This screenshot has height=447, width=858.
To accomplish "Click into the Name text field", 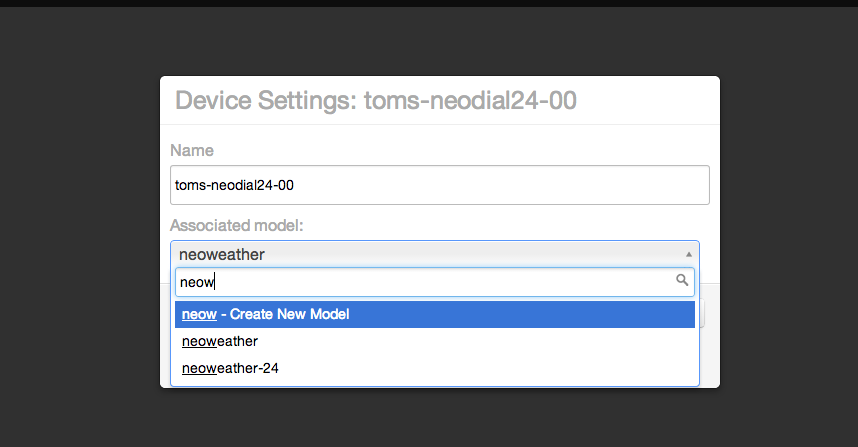I will point(440,185).
